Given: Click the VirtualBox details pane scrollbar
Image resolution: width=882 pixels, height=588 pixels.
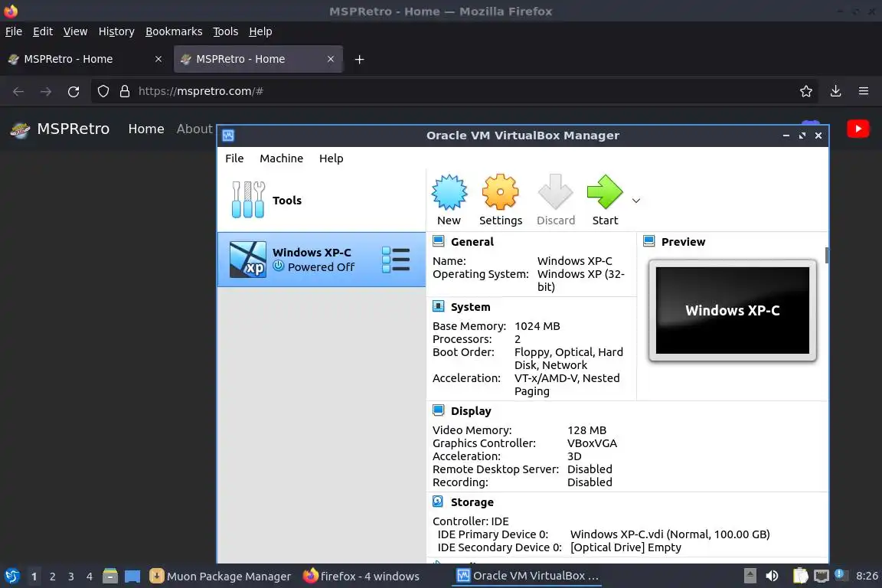Looking at the screenshot, I should click(x=826, y=255).
